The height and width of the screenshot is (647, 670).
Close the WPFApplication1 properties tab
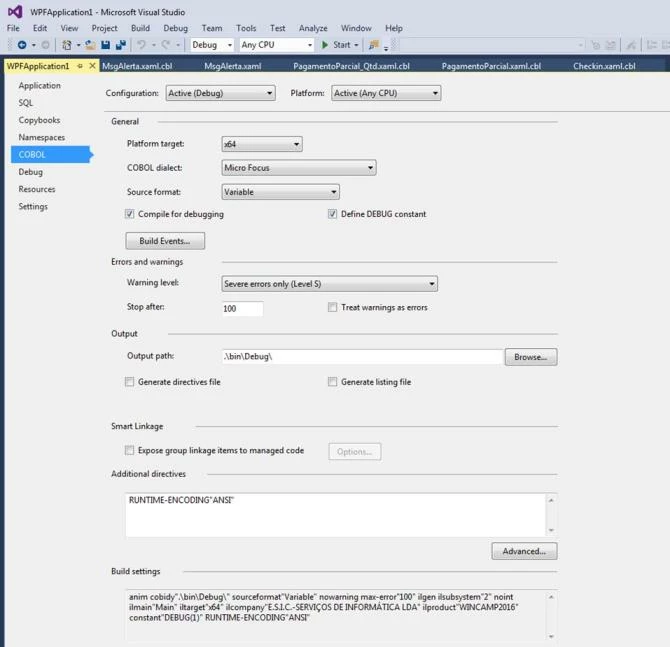point(92,66)
